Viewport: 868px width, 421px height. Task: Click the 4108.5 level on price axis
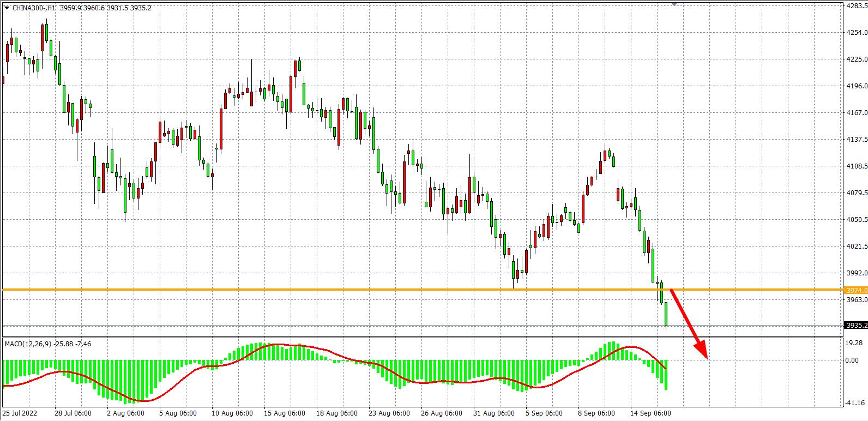[856, 166]
